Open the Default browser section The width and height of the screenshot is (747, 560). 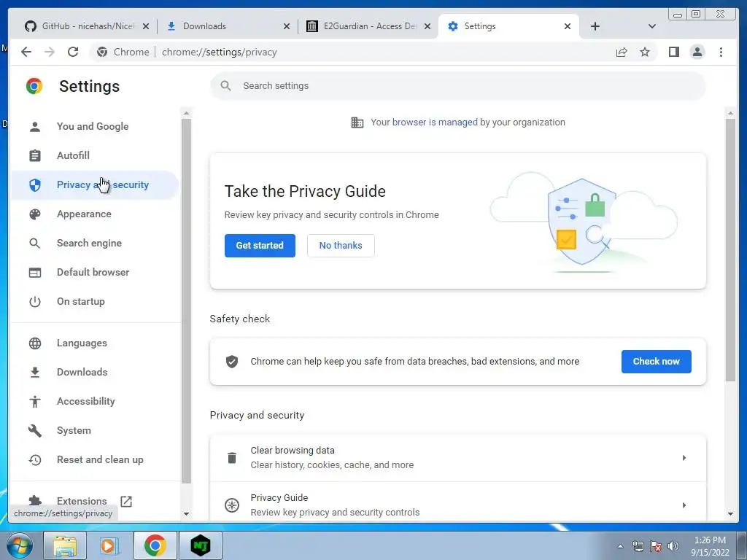(94, 273)
